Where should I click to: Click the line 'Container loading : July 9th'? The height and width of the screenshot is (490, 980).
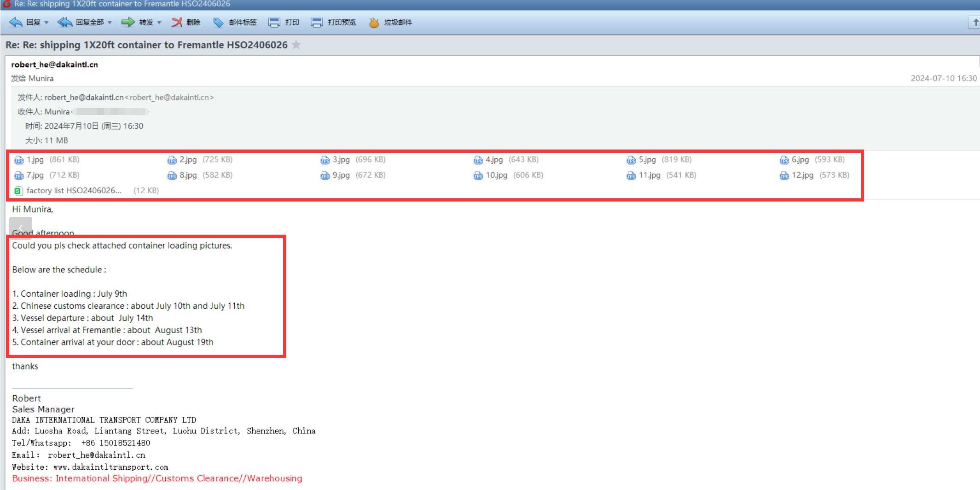[70, 294]
